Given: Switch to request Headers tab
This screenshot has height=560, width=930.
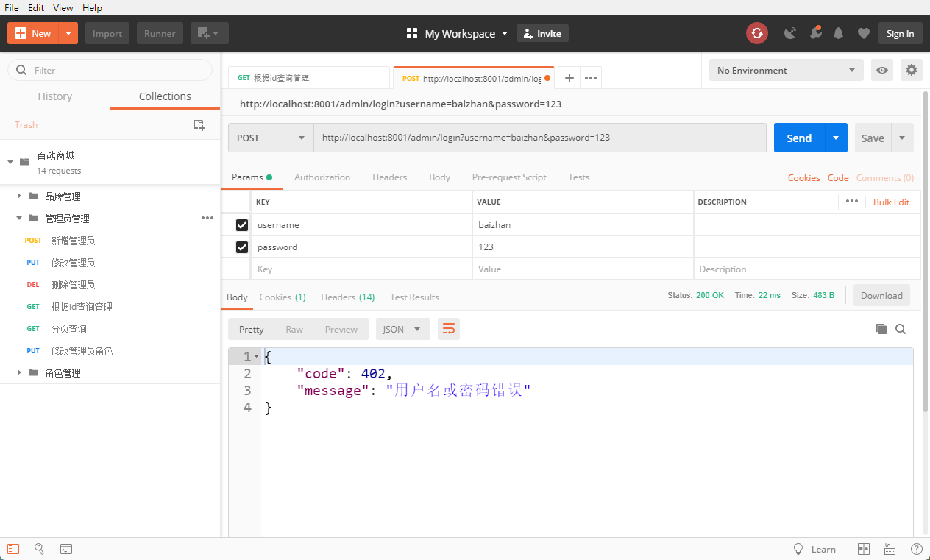Looking at the screenshot, I should pos(389,177).
